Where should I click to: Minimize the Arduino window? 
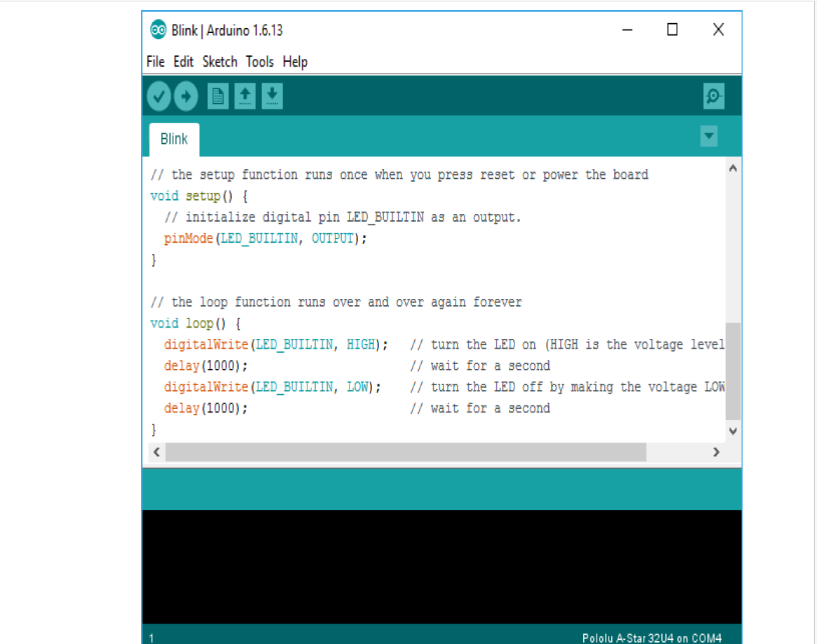pyautogui.click(x=627, y=30)
